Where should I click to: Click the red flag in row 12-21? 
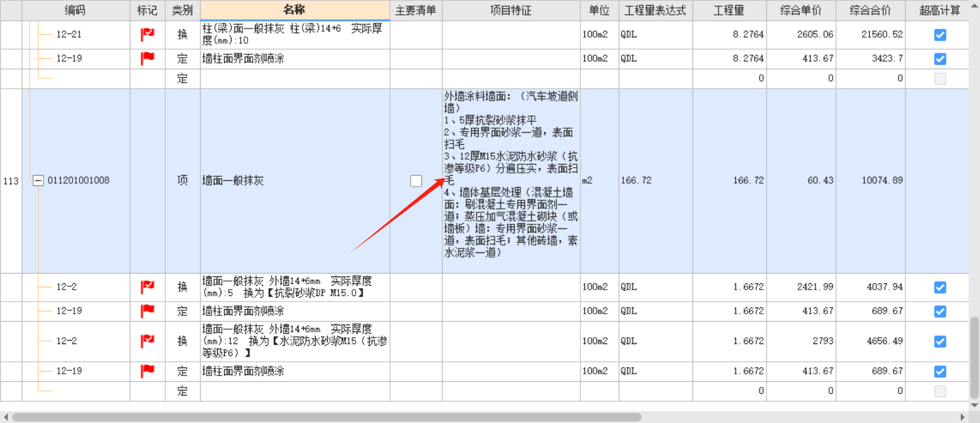pos(148,35)
